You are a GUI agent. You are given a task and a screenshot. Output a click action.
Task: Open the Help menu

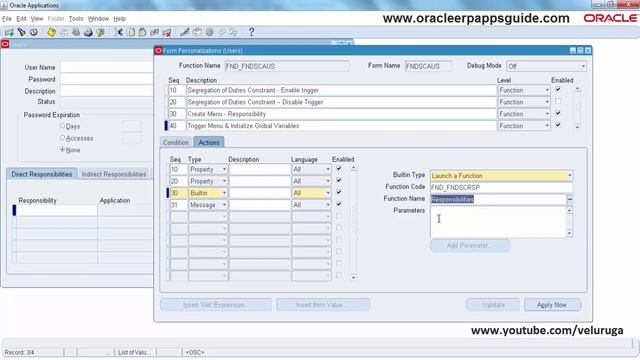[x=120, y=19]
